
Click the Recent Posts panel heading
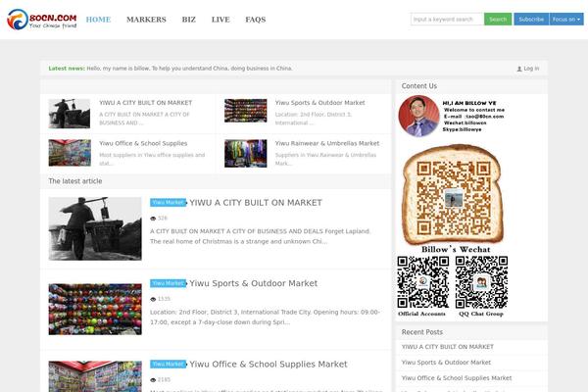point(421,332)
